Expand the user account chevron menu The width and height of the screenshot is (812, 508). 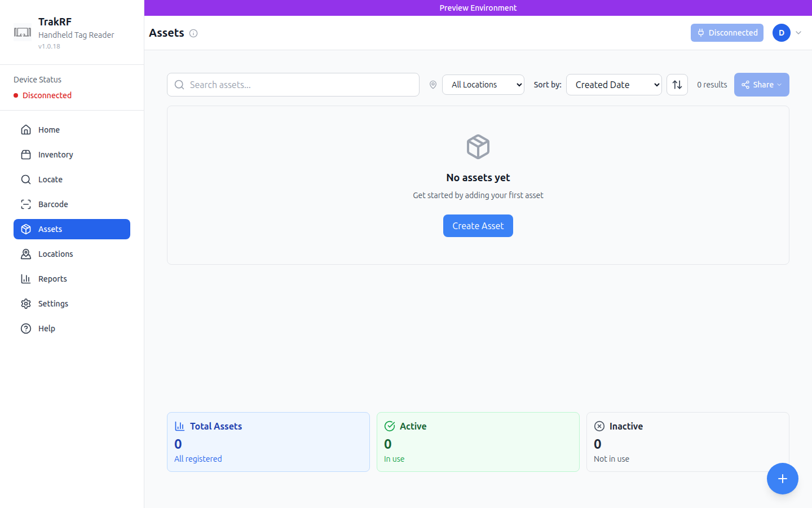click(798, 33)
